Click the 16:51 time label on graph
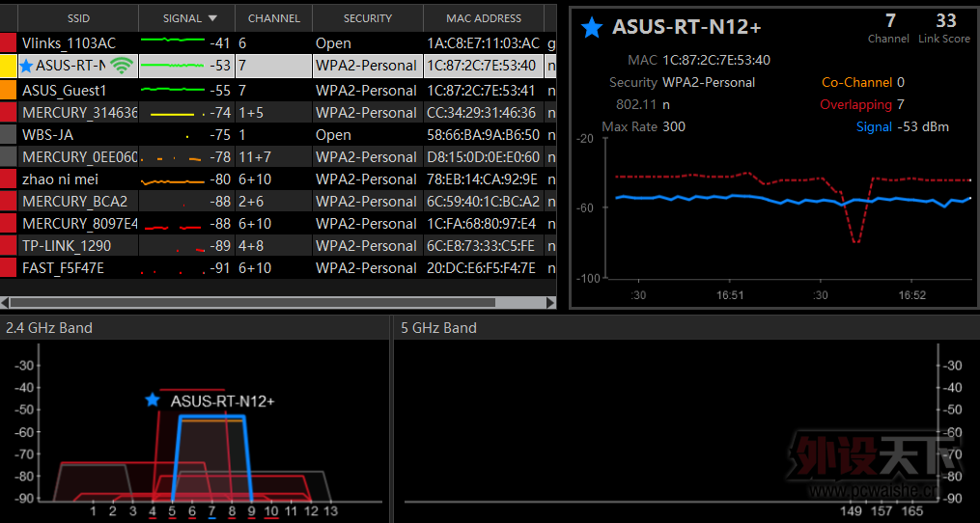Viewport: 980px width, 523px height. pyautogui.click(x=730, y=295)
